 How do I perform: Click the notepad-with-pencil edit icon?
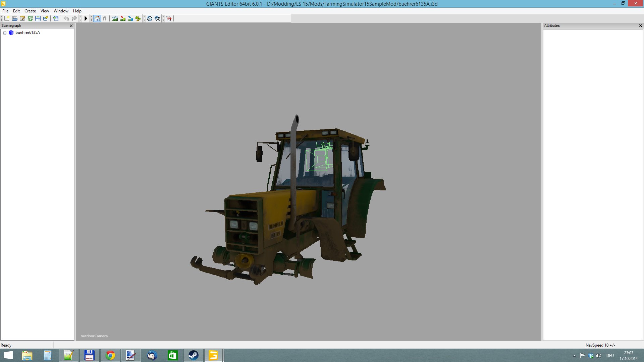[x=22, y=18]
